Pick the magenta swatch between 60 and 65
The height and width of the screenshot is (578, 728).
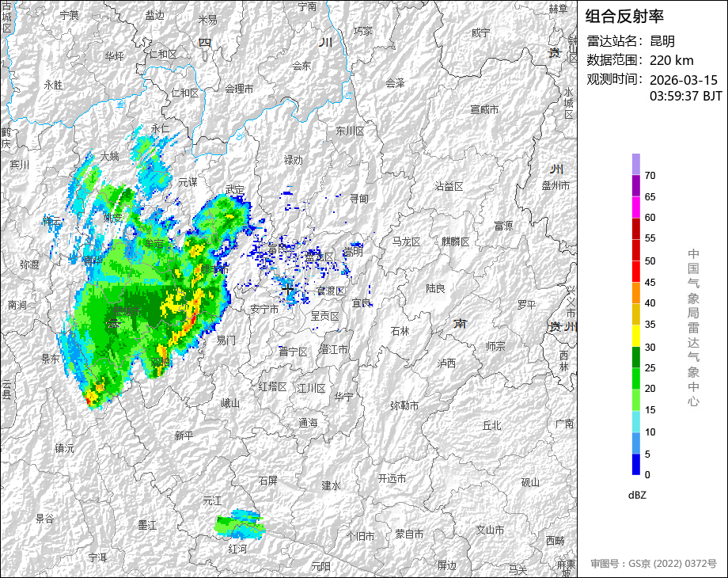tap(636, 207)
